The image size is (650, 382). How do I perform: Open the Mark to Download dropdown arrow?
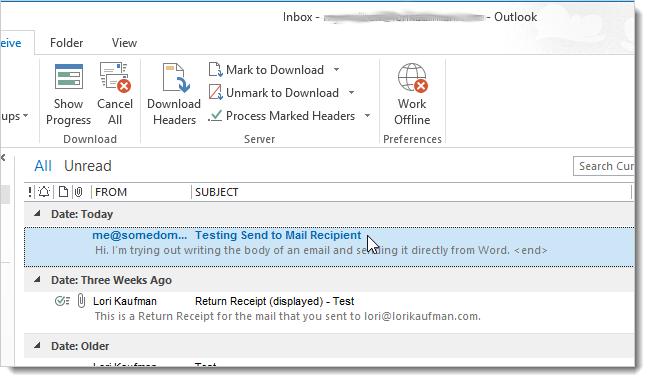[x=337, y=70]
